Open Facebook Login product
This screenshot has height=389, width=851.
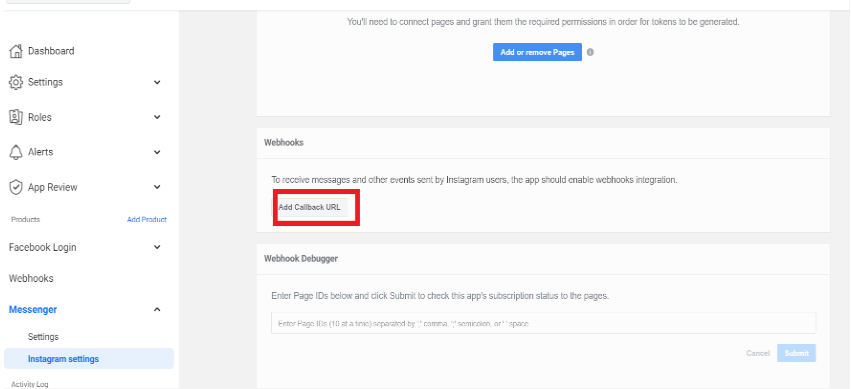coord(42,247)
